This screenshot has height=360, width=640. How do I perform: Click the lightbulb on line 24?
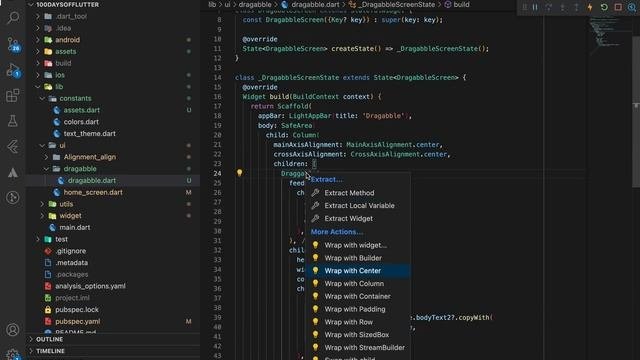pyautogui.click(x=240, y=173)
